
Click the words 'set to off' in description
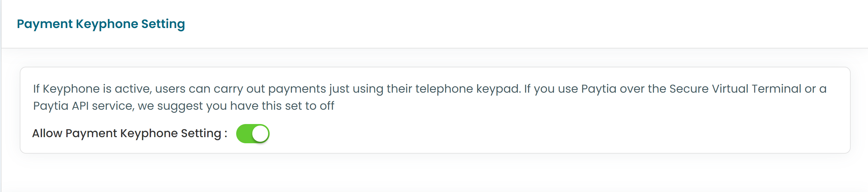point(309,106)
